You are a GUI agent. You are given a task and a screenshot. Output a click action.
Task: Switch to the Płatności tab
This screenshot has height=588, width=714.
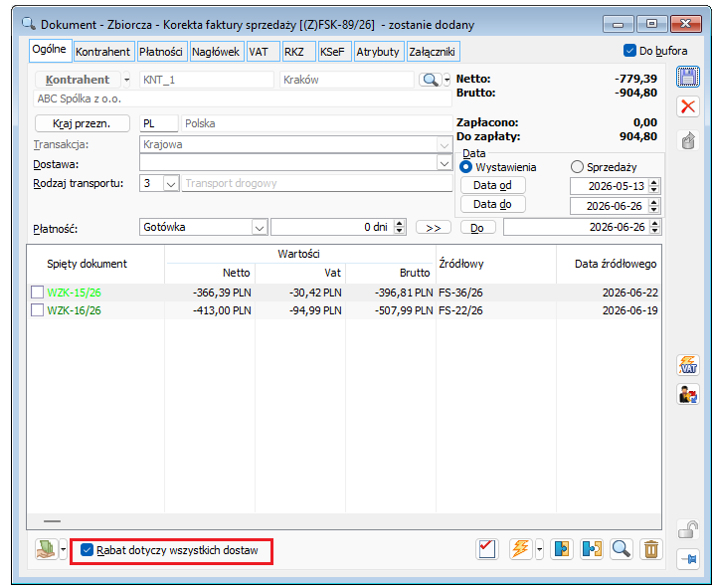coord(161,52)
